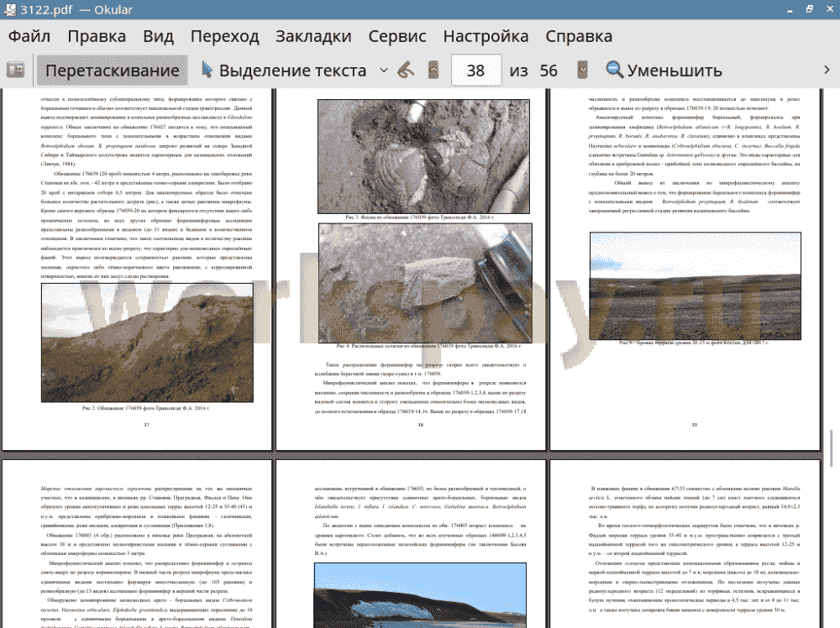Screen dimensions: 840x628
Task: Open the Справка menu
Action: tap(579, 36)
